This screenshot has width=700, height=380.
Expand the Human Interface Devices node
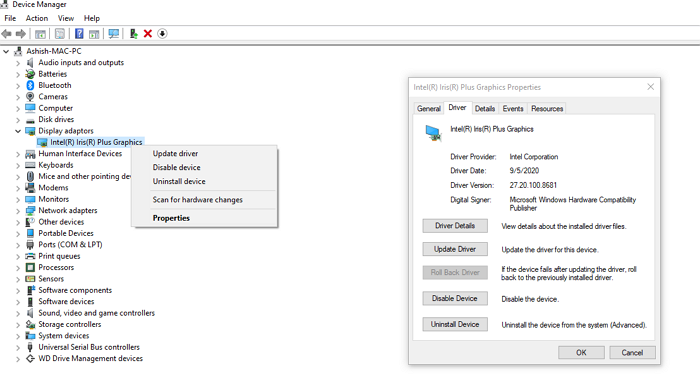coord(18,154)
